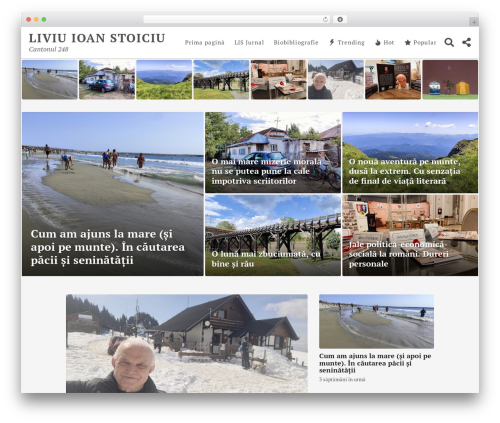The image size is (500, 423).
Task: Click the maroon background thumbnail in strip
Action: 450,80
